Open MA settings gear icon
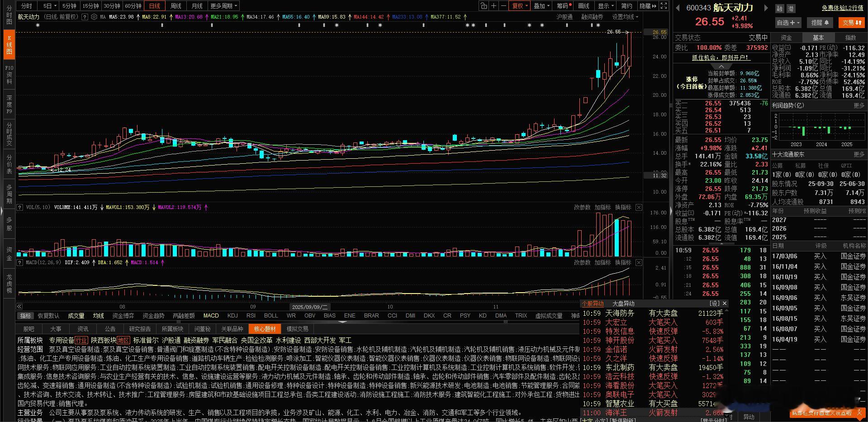The height and width of the screenshot is (422, 868). pos(94,17)
